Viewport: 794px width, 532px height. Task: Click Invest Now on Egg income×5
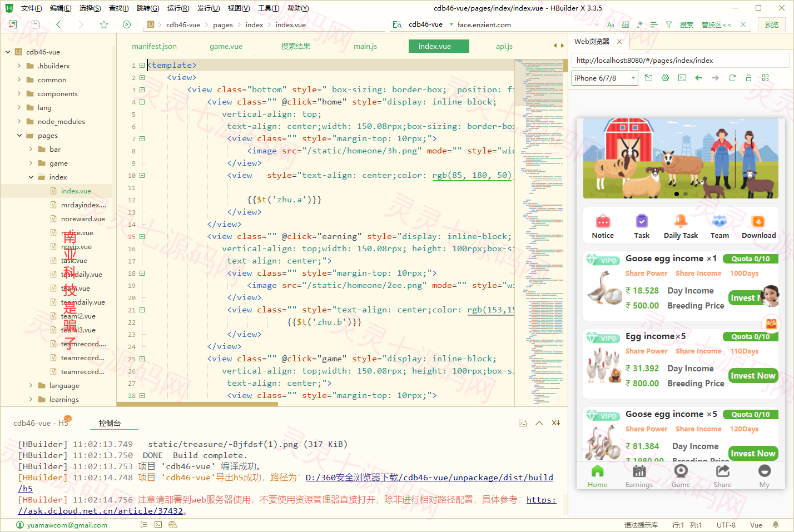coord(753,376)
